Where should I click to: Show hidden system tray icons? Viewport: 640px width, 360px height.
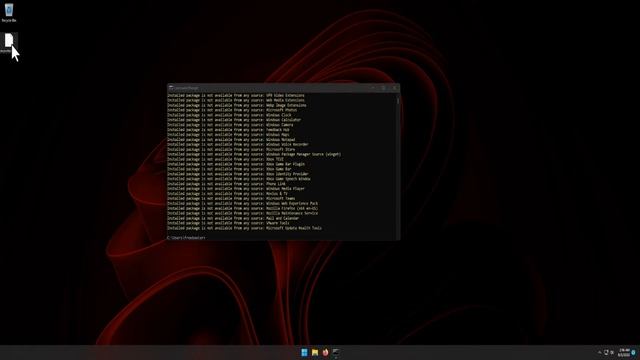[599, 352]
